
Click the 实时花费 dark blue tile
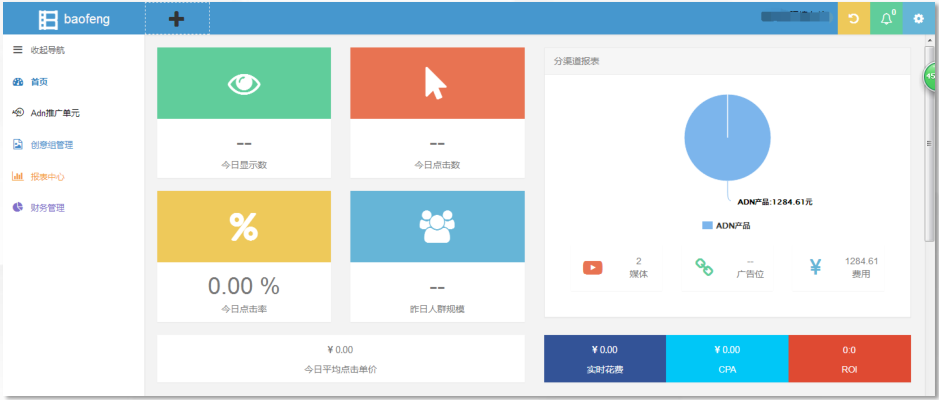click(605, 359)
